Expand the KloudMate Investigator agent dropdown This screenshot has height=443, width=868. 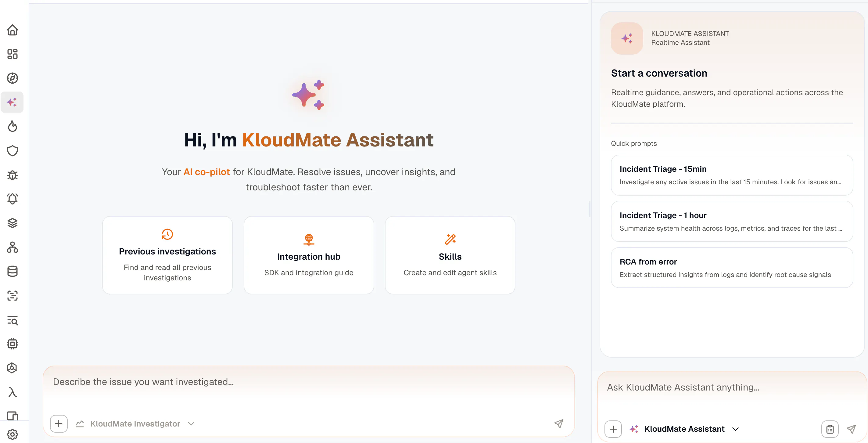tap(135, 423)
